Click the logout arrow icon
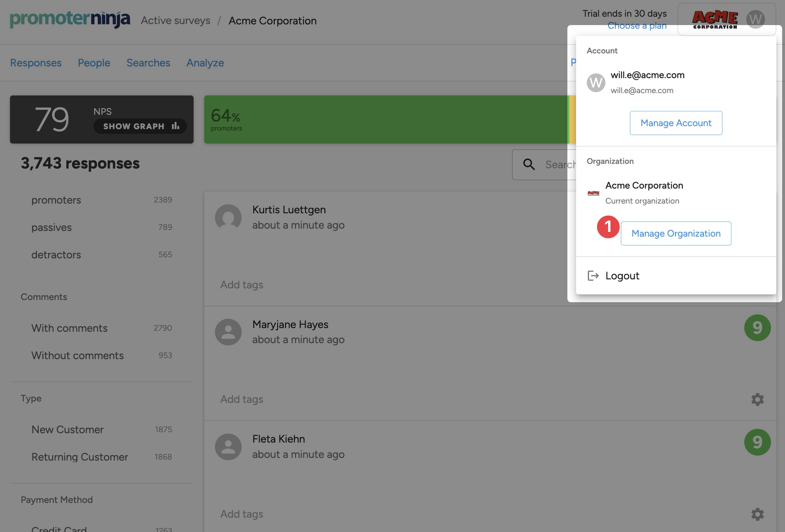Screen dimensions: 785x532 pos(593,276)
